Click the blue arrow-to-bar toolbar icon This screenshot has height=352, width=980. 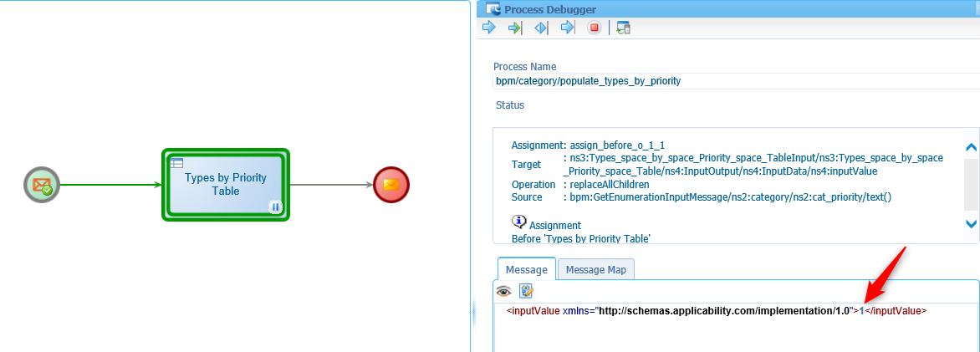568,28
